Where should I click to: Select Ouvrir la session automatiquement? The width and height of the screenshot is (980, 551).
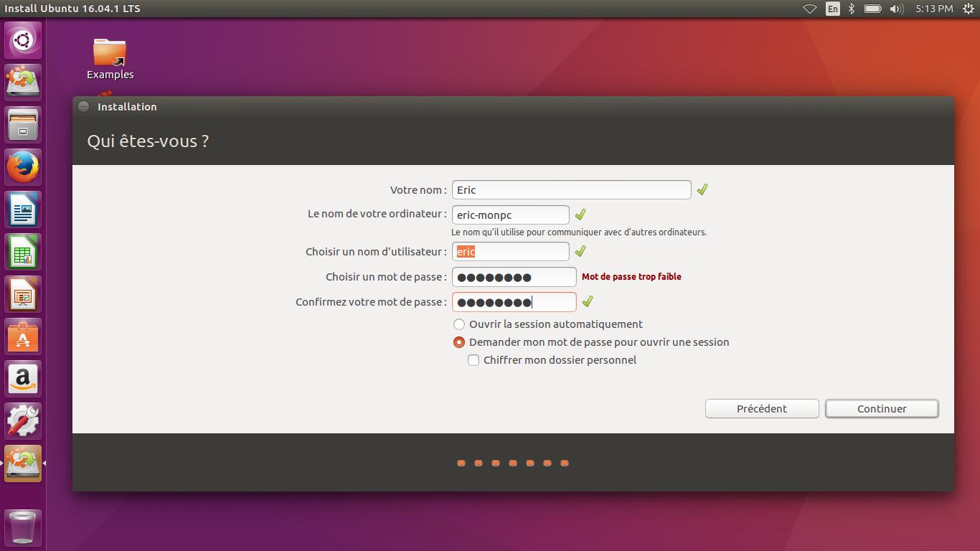548,324
